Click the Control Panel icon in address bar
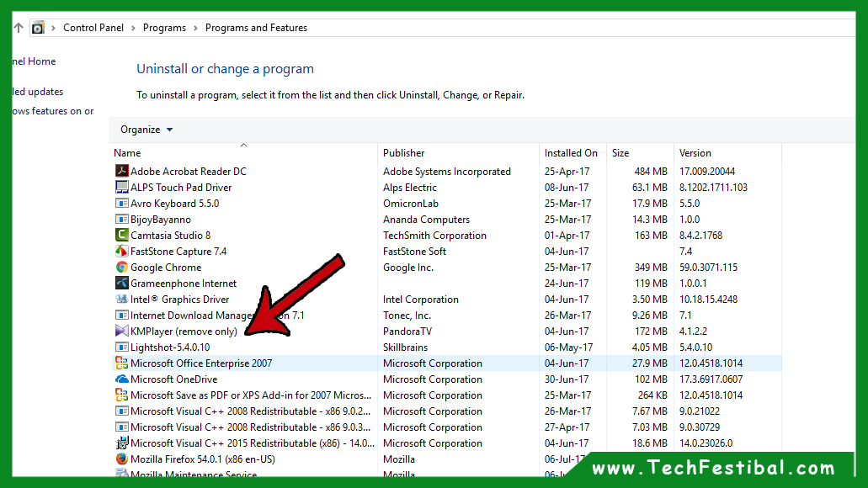 tap(38, 28)
